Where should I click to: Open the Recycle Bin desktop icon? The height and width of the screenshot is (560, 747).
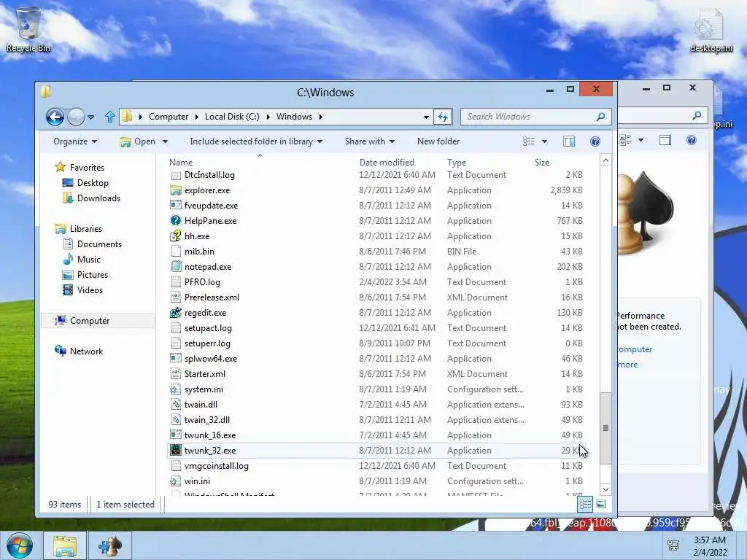pos(28,29)
